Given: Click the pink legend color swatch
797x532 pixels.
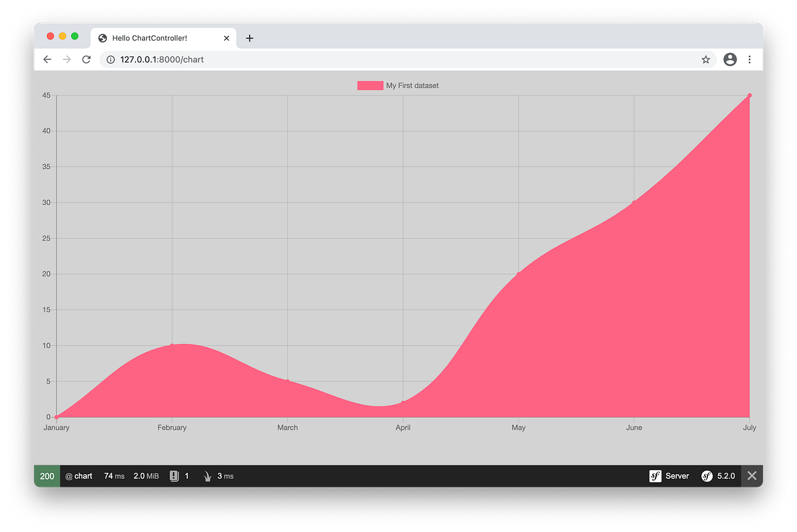Looking at the screenshot, I should point(370,85).
